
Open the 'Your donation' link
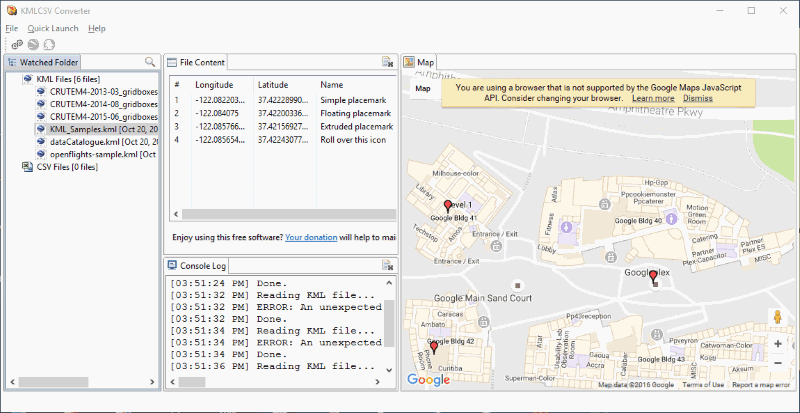(311, 237)
